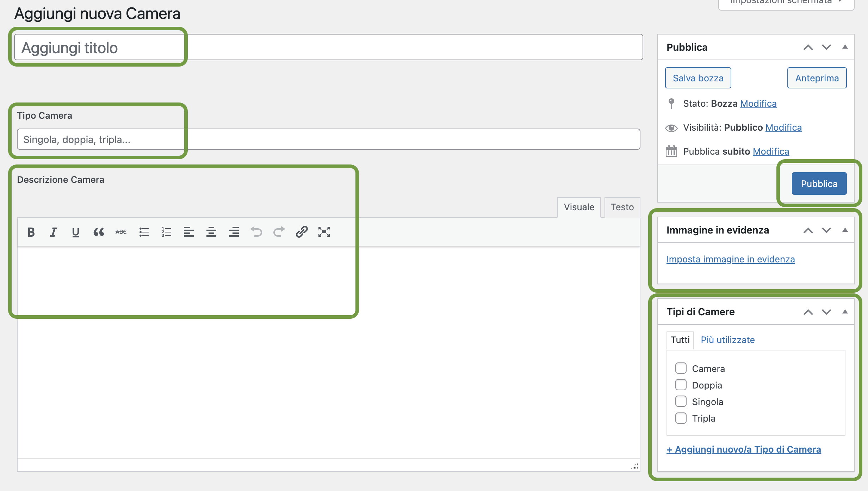Toggle italic formatting in the editor toolbar
Screen dimensions: 868x491
point(53,232)
